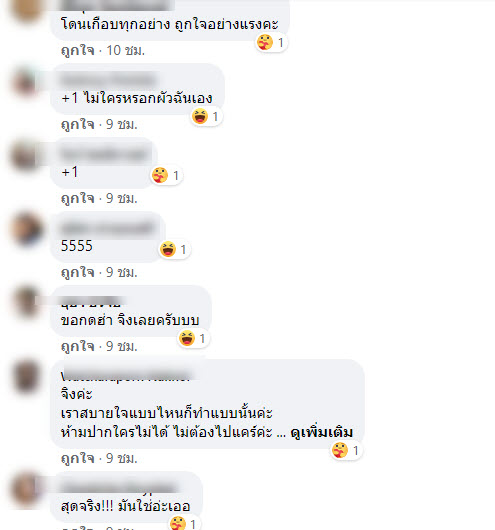Click haha reaction on 'ขอกดฮ่า' comment
The image size is (495, 530).
click(x=193, y=338)
